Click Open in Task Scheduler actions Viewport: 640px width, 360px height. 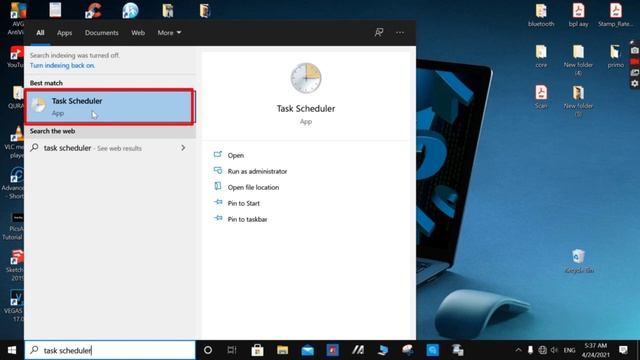coord(236,155)
